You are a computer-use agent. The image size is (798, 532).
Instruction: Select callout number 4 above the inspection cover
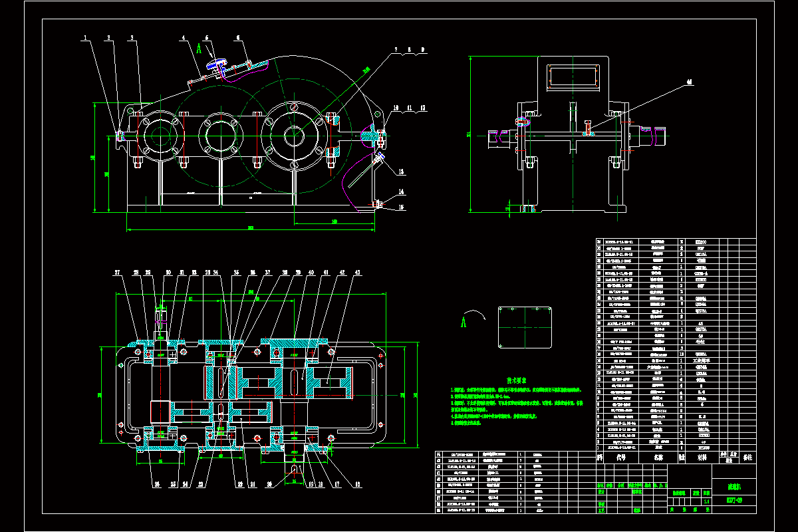[x=183, y=39]
